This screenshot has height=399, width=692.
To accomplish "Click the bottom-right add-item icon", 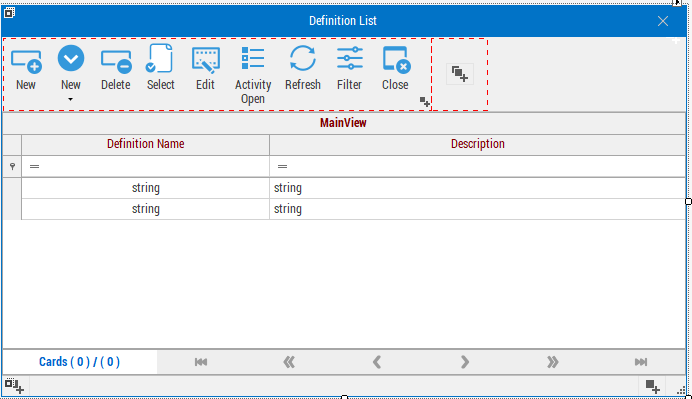I will tap(652, 386).
